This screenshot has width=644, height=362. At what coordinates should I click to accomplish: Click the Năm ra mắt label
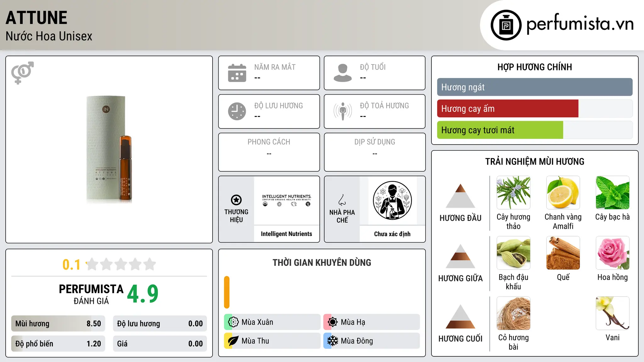pyautogui.click(x=275, y=67)
